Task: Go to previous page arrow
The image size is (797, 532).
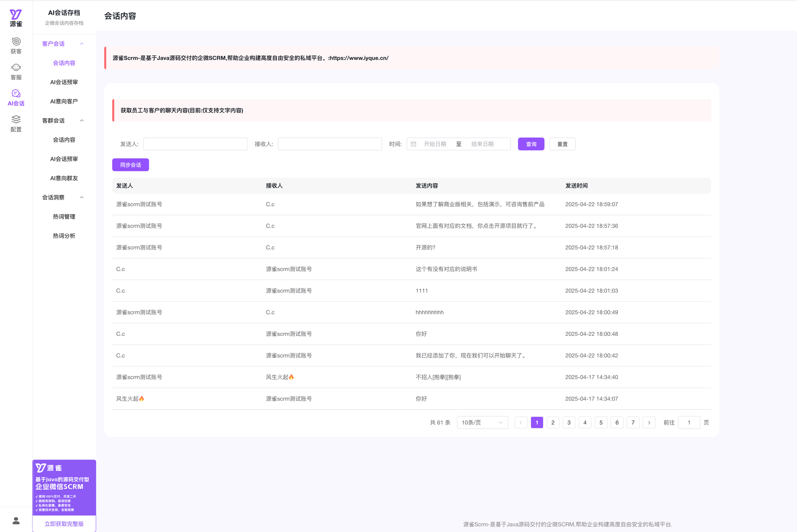Action: 521,423
